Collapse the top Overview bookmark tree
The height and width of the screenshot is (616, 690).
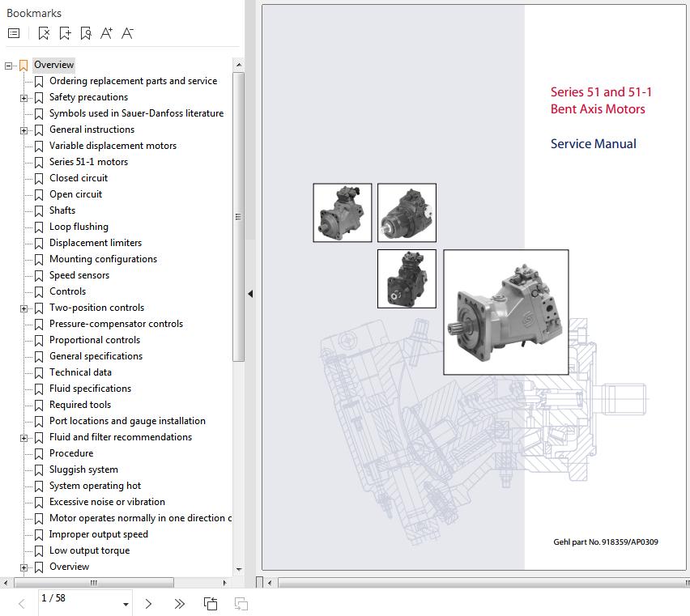[9, 66]
